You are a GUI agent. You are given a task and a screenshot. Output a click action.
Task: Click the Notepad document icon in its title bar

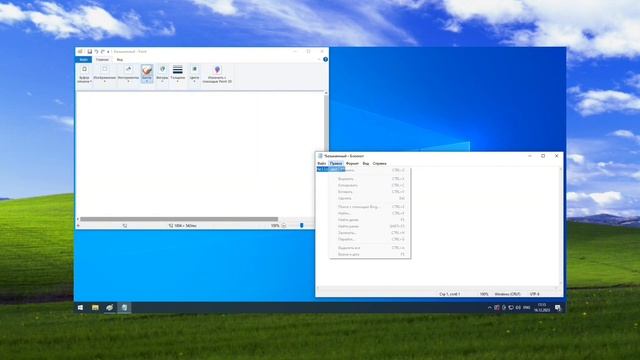tap(320, 156)
